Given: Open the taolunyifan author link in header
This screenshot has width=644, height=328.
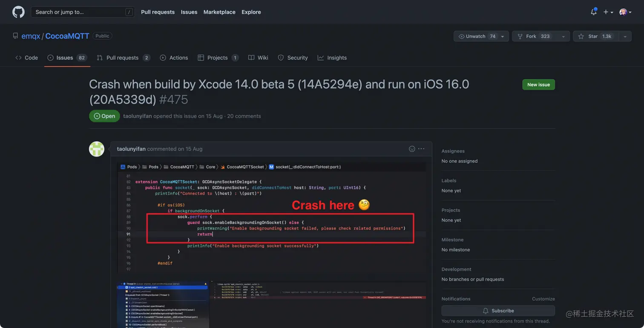Looking at the screenshot, I should click(137, 116).
